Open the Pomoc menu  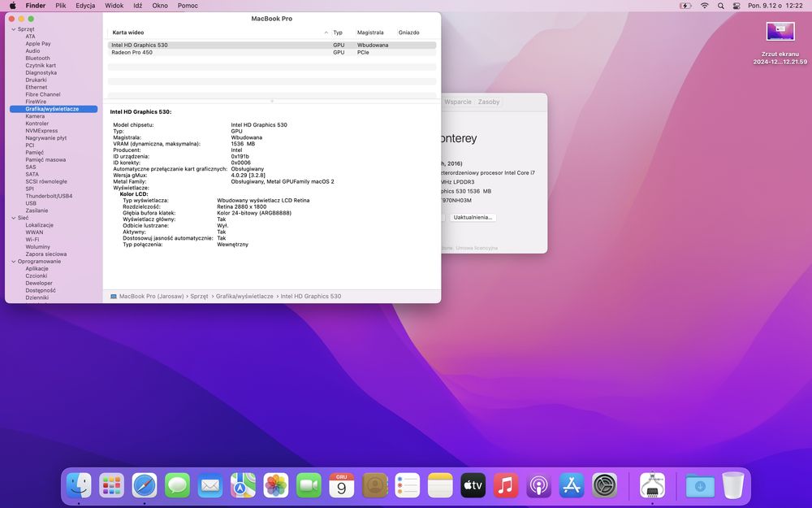[188, 6]
